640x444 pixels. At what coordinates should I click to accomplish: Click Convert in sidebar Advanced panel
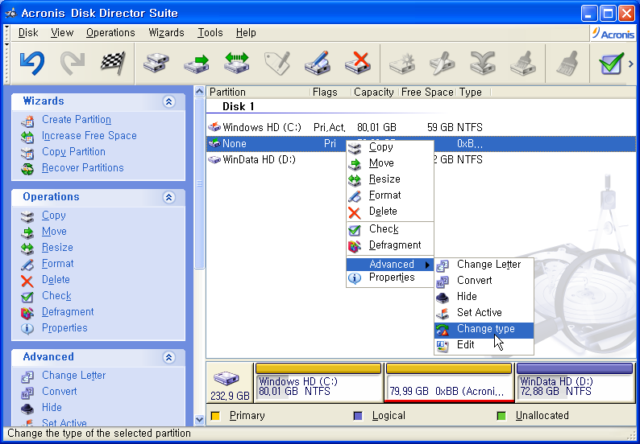point(59,391)
